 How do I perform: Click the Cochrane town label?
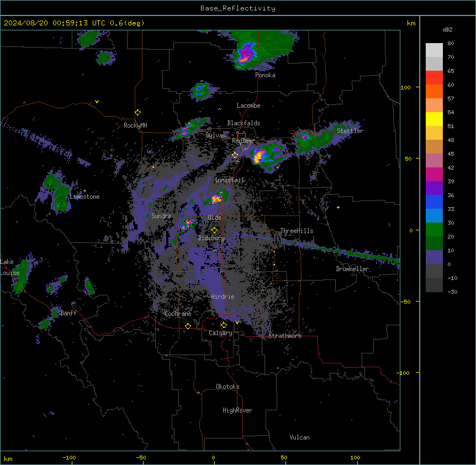click(x=178, y=314)
